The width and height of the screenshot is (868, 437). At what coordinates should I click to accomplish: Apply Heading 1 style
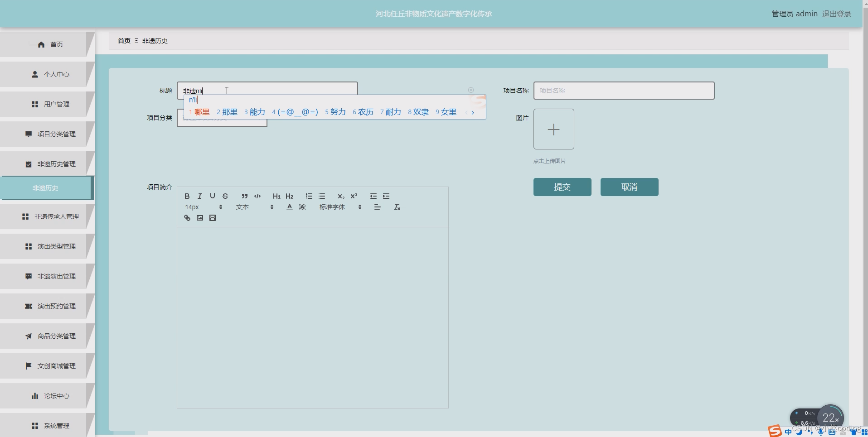click(x=276, y=196)
